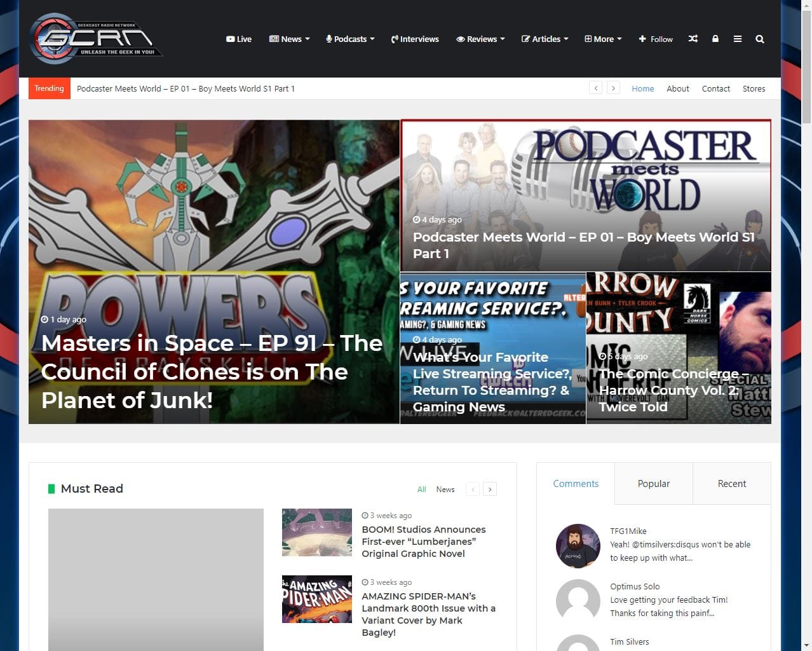
Task: Expand the Podcasts dropdown menu
Action: (x=350, y=39)
